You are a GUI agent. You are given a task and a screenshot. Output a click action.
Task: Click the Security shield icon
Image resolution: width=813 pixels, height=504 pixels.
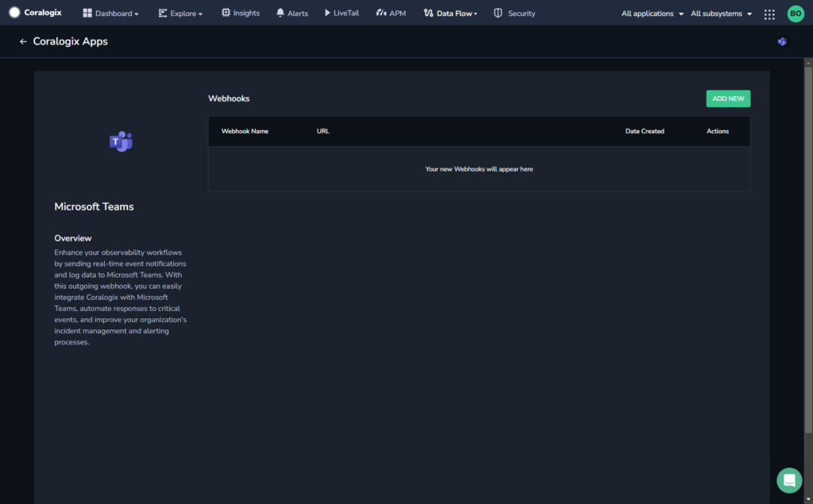498,13
